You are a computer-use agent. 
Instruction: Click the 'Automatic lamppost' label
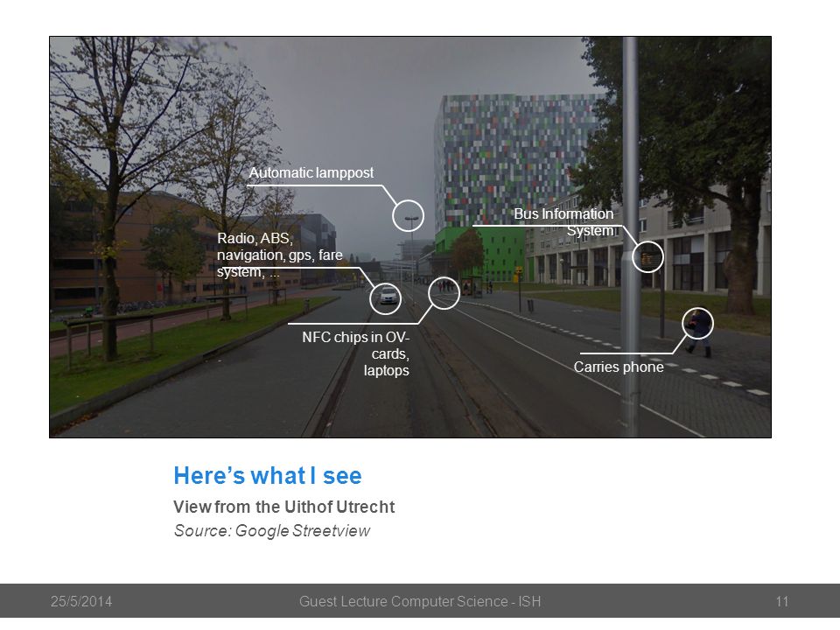click(x=311, y=173)
